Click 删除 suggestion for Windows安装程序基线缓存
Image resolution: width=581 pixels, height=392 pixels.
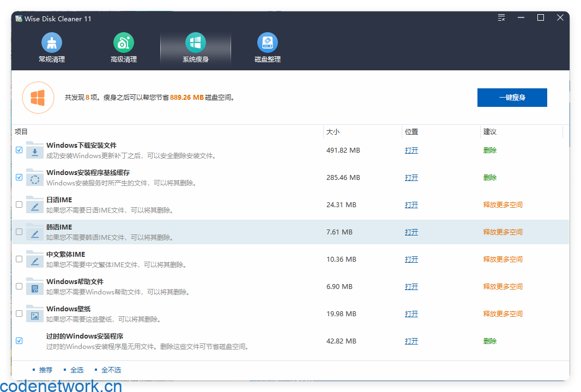click(x=490, y=178)
